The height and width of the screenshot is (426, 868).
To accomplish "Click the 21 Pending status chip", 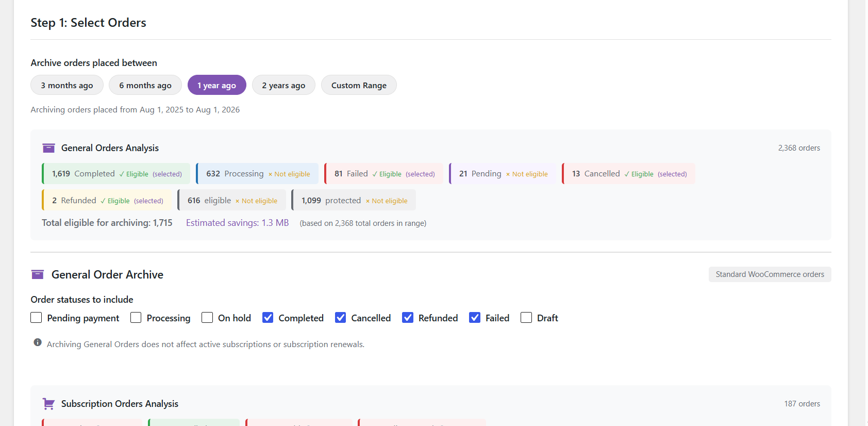I will click(x=503, y=174).
